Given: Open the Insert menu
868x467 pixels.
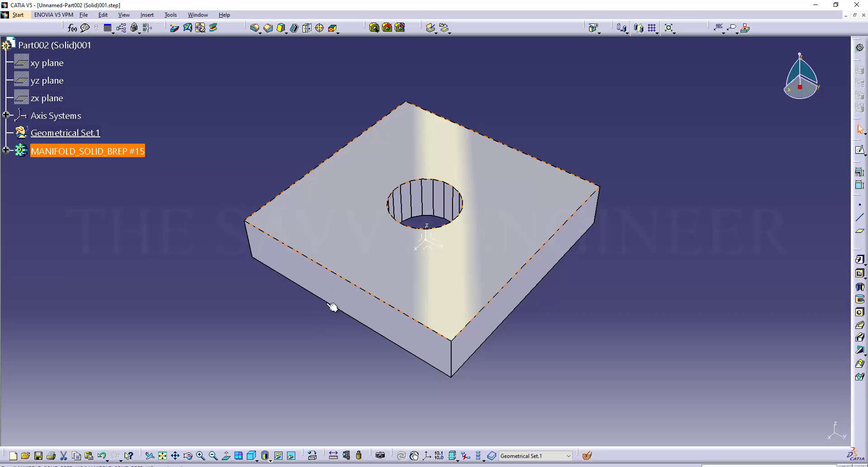Looking at the screenshot, I should 146,15.
